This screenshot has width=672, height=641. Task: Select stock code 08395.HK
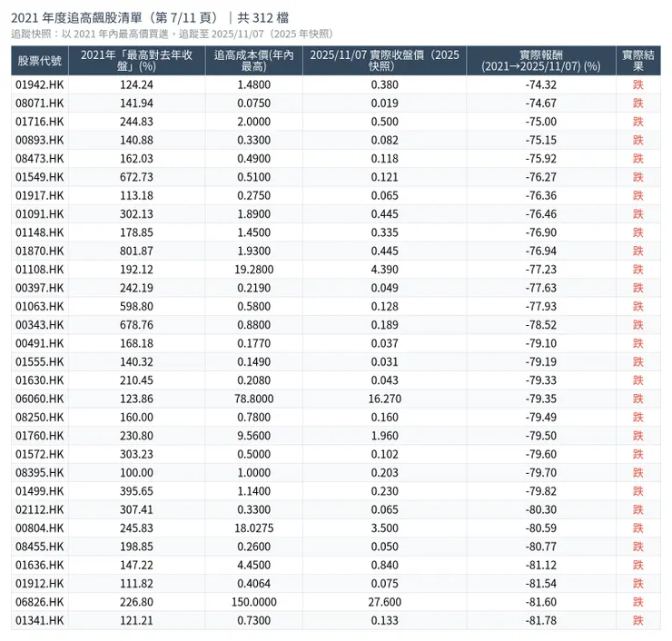(39, 472)
